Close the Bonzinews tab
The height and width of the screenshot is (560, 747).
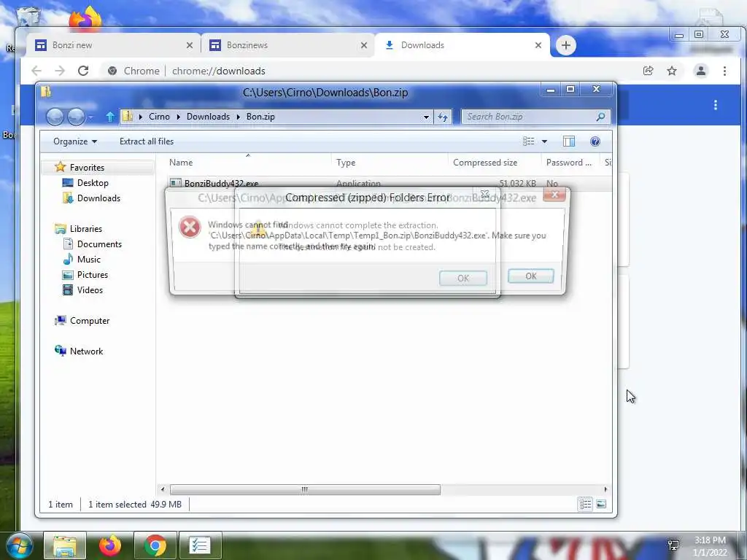364,45
